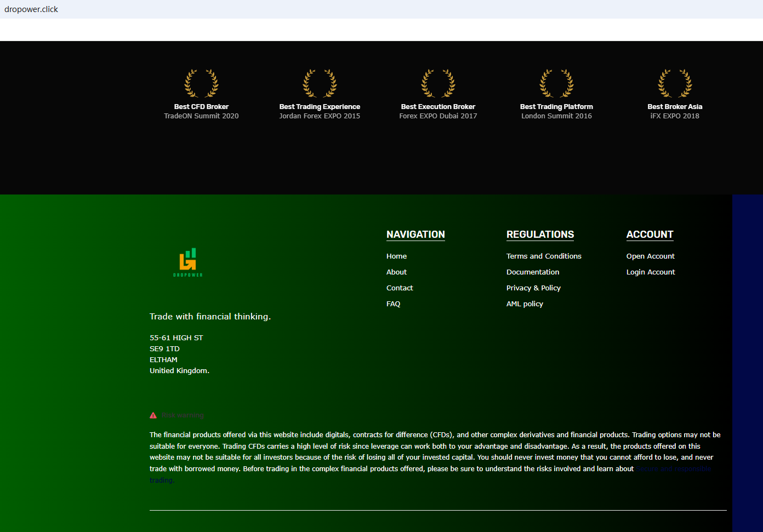Image resolution: width=763 pixels, height=532 pixels.
Task: Go to Home from footer navigation
Action: pos(396,256)
